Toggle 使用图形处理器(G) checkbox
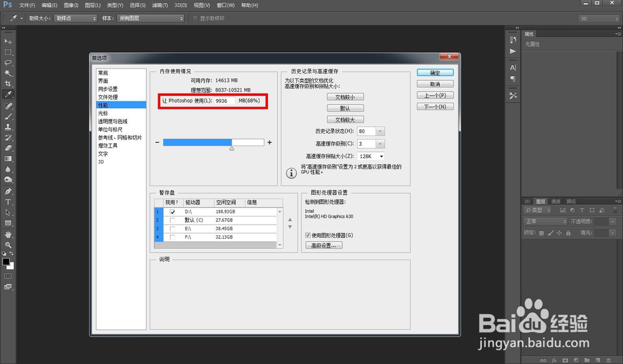 coord(308,235)
